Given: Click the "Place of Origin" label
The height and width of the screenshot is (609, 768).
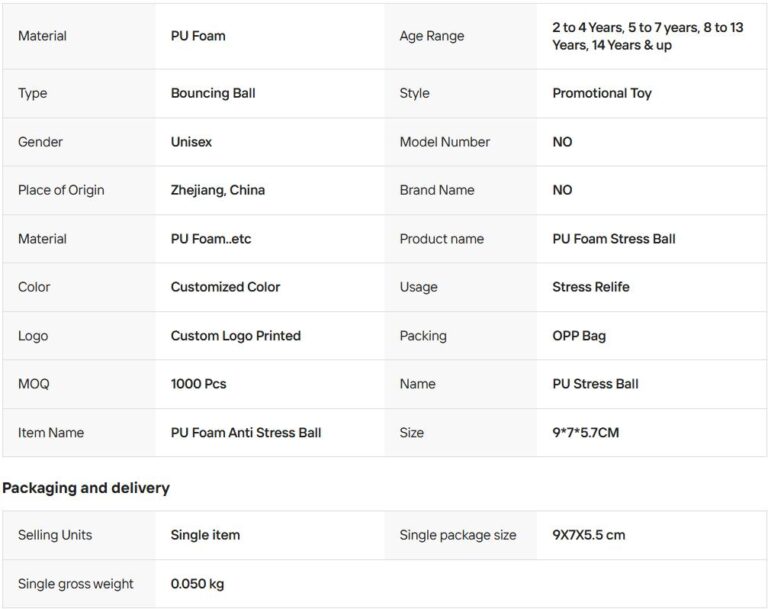Looking at the screenshot, I should [61, 190].
